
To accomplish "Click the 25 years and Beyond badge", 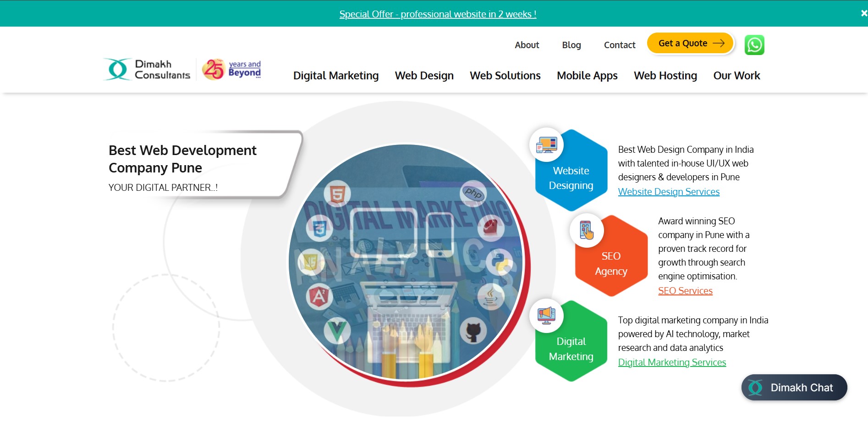I will click(231, 69).
